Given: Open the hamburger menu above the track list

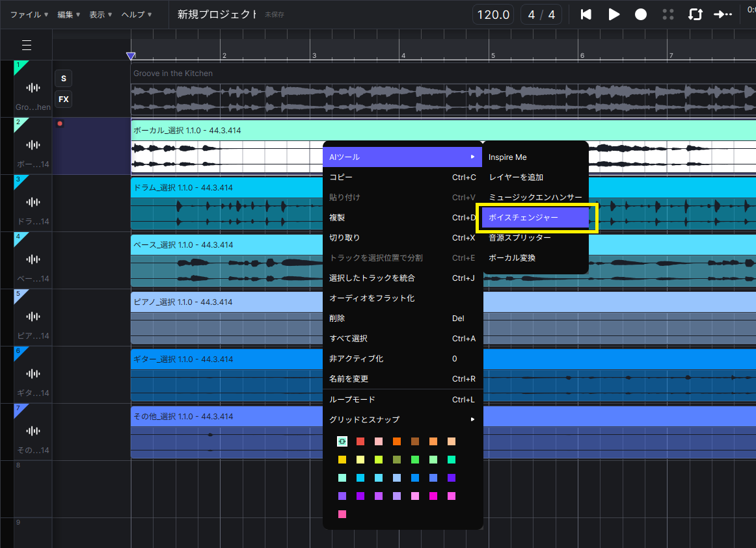Looking at the screenshot, I should click(x=27, y=45).
